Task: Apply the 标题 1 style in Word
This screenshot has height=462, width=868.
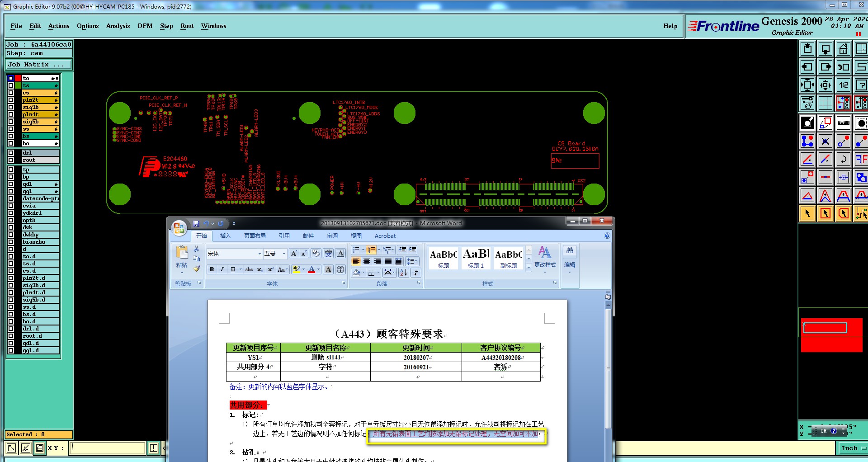Action: [476, 258]
